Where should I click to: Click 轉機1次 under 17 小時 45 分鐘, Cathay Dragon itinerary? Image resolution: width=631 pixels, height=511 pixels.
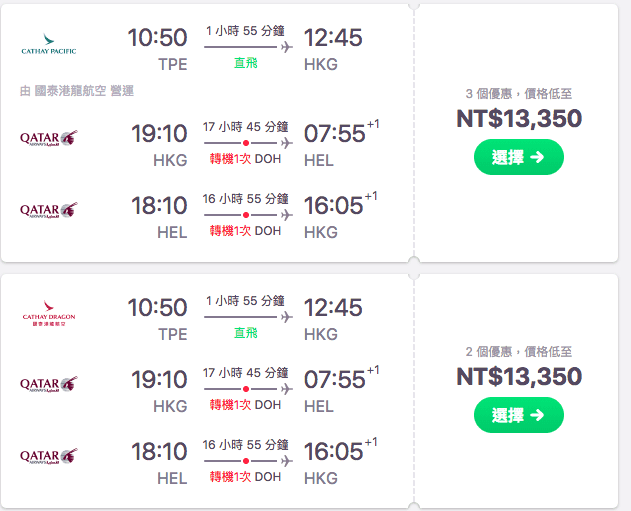coord(230,404)
